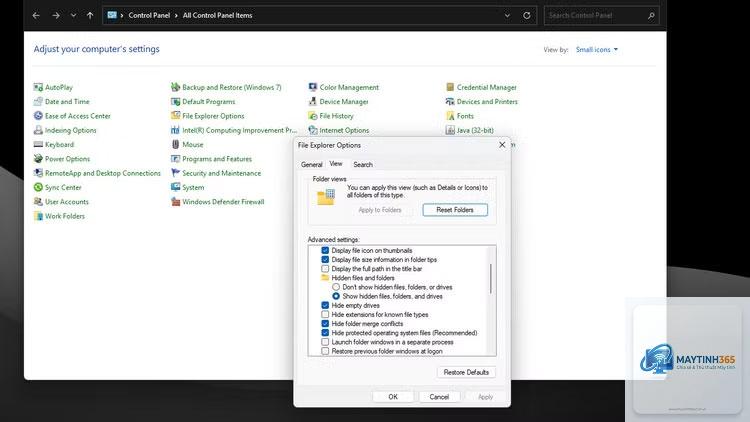Click Apply to Folders button
750x422 pixels.
pos(380,210)
